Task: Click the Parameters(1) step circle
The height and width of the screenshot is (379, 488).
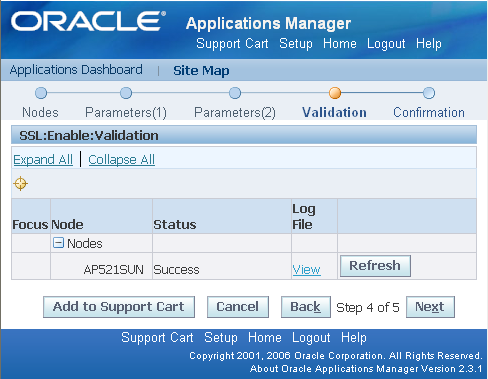Action: 126,93
